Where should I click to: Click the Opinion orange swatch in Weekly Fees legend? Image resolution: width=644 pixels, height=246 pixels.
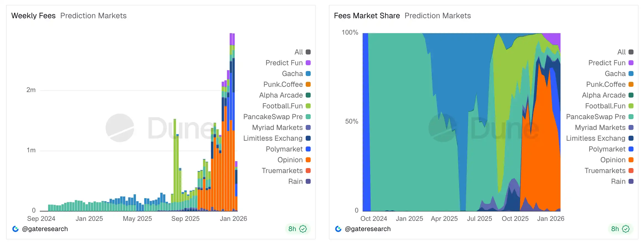point(308,160)
